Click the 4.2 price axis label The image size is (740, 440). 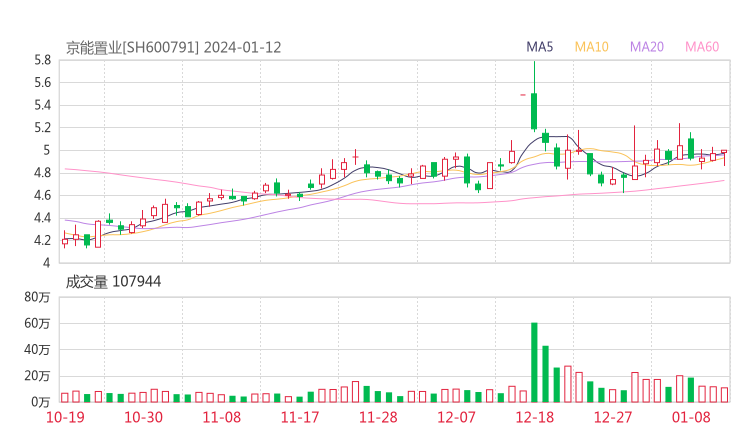pos(42,240)
